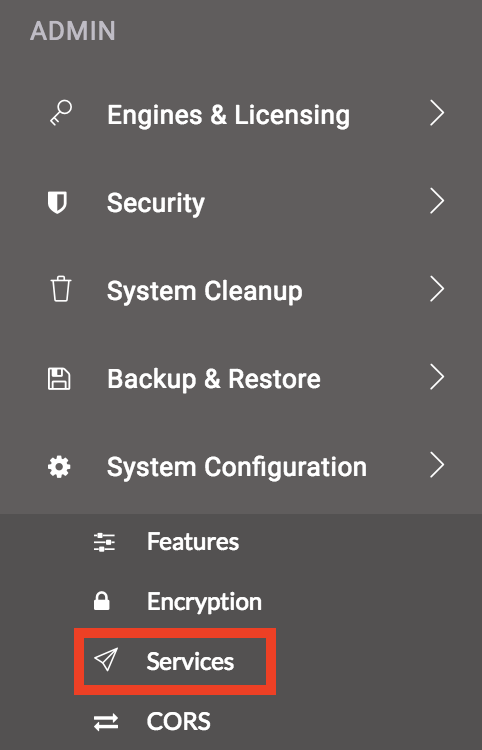
Task: Click the key icon beside Engines & Licensing
Action: point(61,113)
